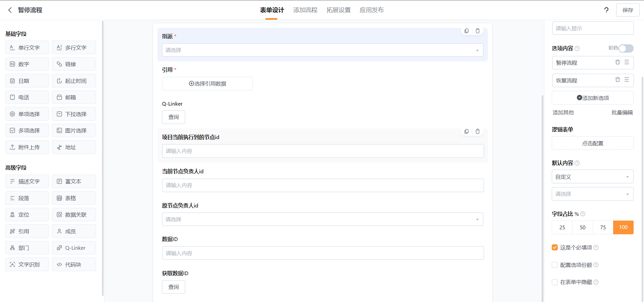Grab the reorder handle of the 恢复流程 option
Image resolution: width=644 pixels, height=302 pixels.
(627, 80)
